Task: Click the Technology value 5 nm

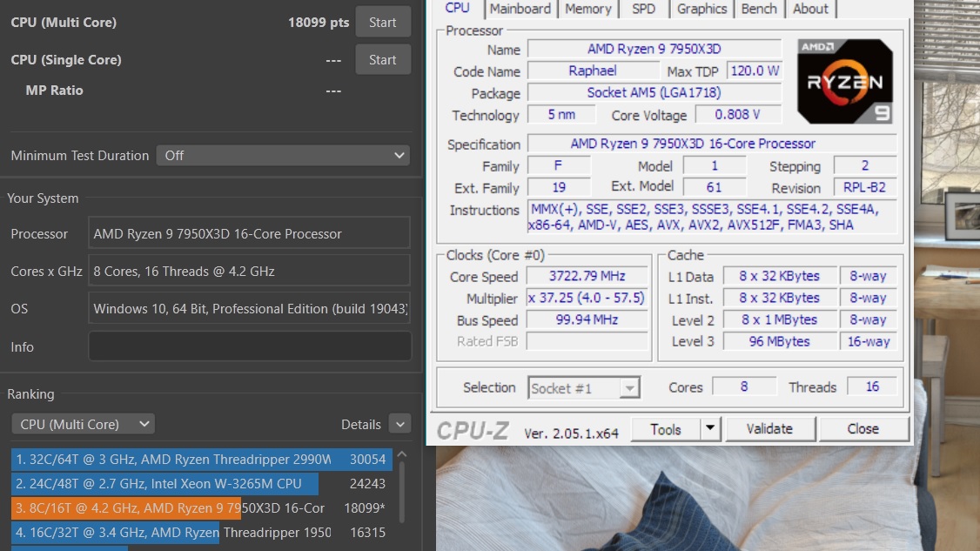Action: click(x=561, y=114)
